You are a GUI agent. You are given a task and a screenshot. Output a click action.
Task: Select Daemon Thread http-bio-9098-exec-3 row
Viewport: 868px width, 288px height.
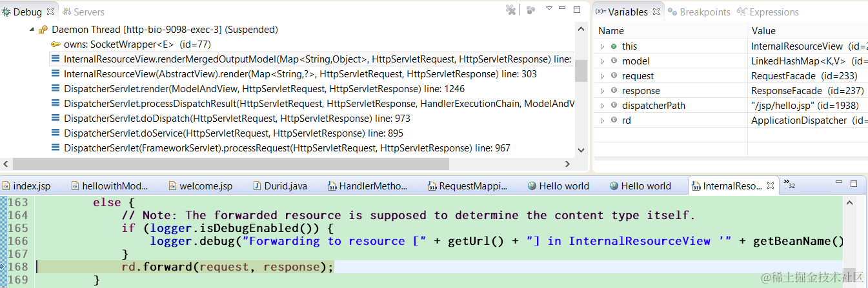point(165,30)
